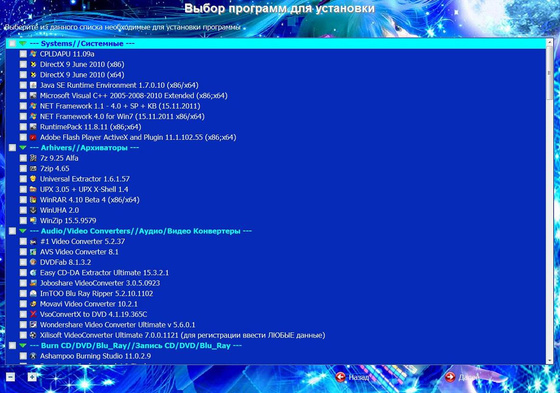Click the Ashampoo Burning Studio icon
The image size is (560, 393).
point(33,356)
